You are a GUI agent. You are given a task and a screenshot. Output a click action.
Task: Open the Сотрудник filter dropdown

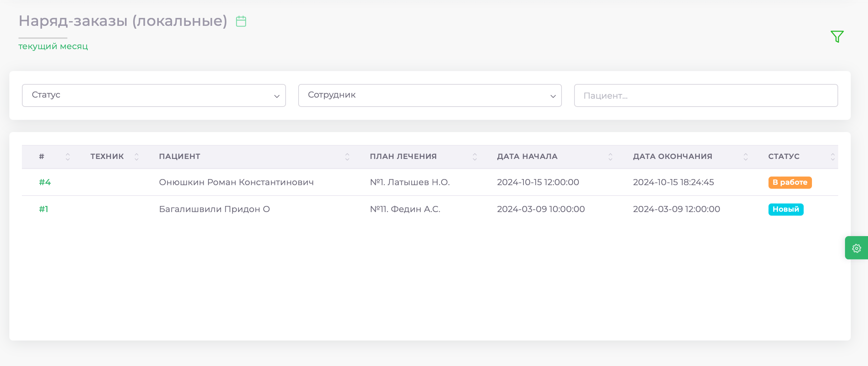coord(430,95)
